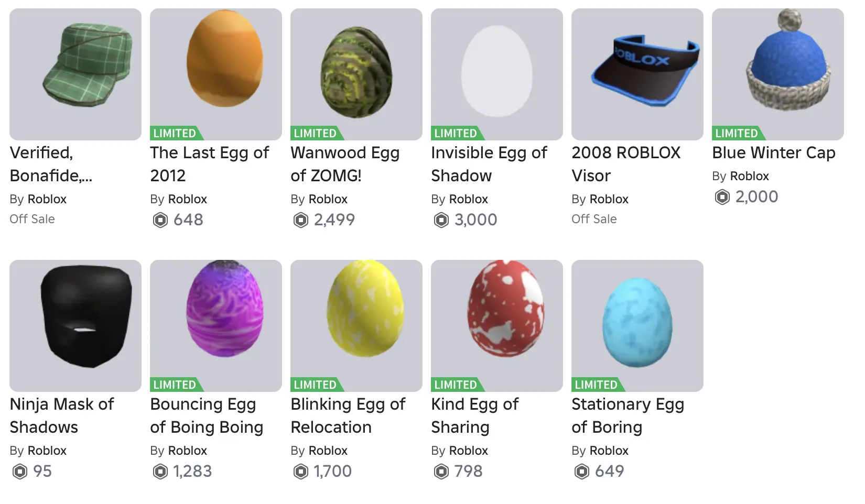Click Roblox creator link under Blue Winter Cap
This screenshot has width=865, height=504.
point(749,176)
